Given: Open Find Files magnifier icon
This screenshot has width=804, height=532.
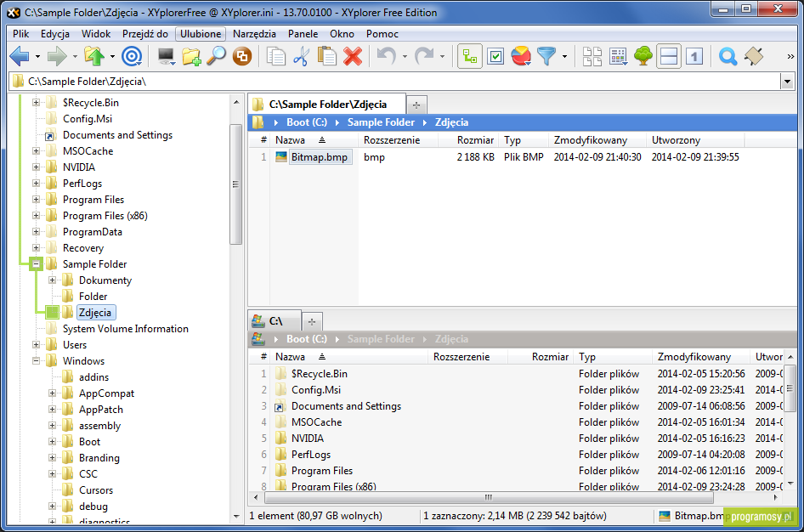Looking at the screenshot, I should (217, 56).
